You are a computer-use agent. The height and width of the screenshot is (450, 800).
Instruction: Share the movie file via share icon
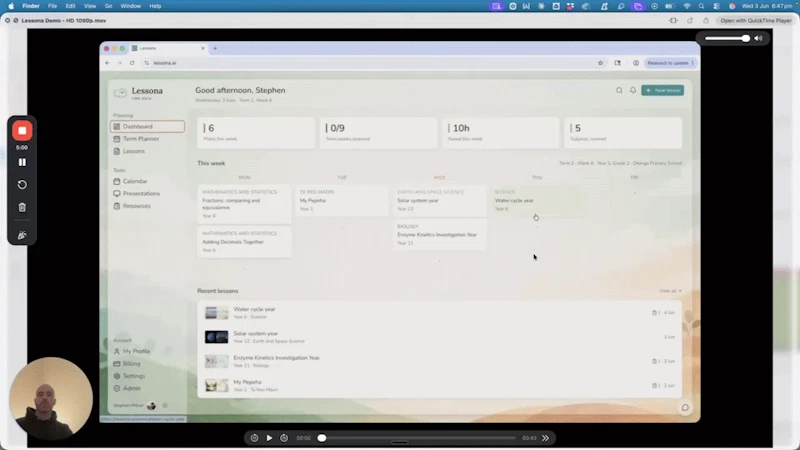pyautogui.click(x=706, y=20)
